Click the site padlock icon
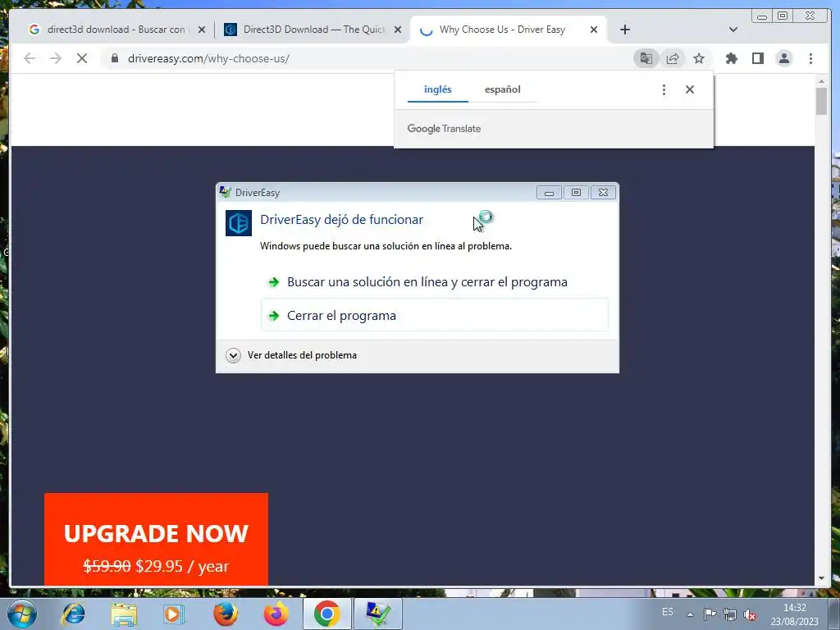 click(114, 58)
